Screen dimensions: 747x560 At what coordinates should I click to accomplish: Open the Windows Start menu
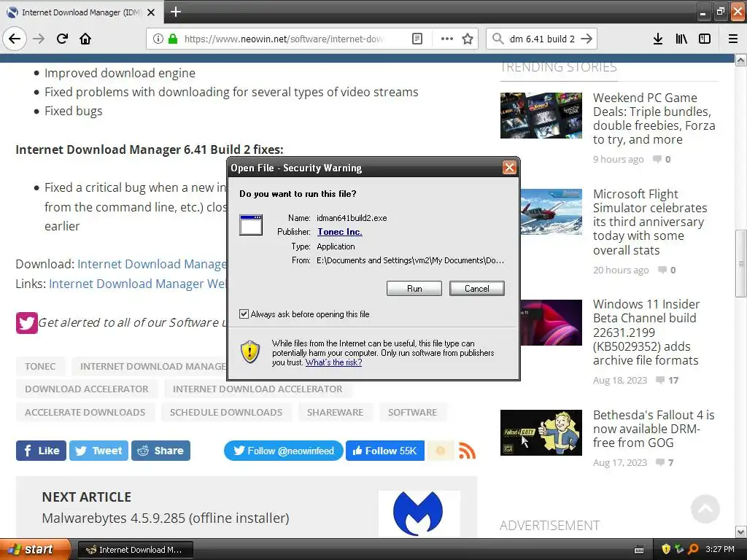click(x=35, y=549)
